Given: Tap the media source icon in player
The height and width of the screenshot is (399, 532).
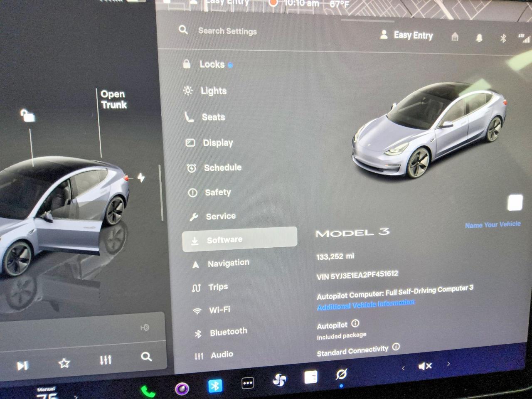Looking at the screenshot, I should click(x=144, y=328).
